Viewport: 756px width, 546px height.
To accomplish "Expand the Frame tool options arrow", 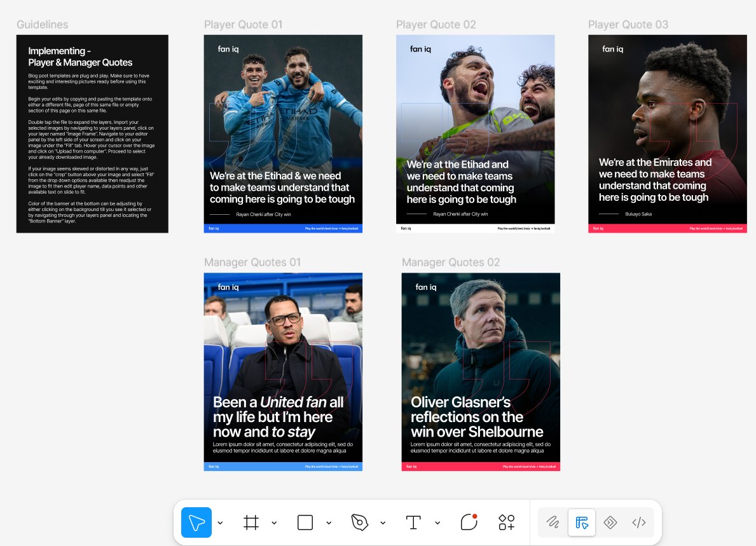I will click(x=274, y=523).
